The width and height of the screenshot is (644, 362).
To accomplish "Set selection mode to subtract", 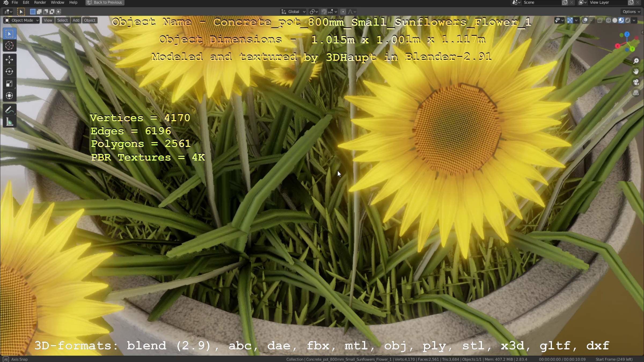I will click(x=46, y=12).
